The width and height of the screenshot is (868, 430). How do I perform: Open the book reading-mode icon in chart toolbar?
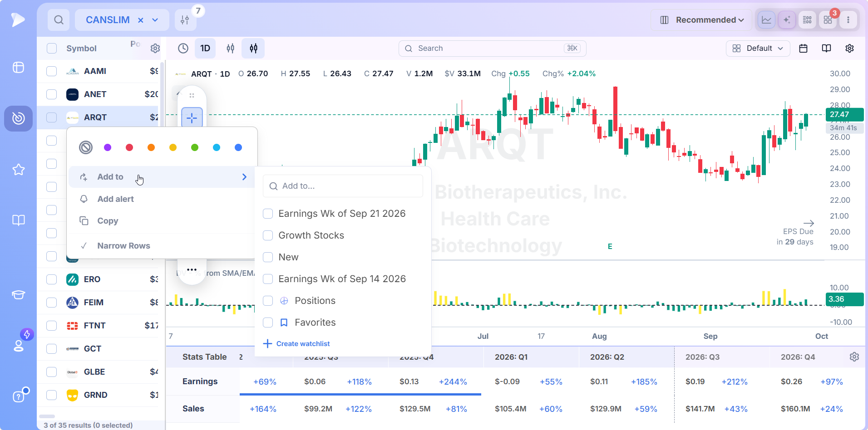[x=826, y=49]
